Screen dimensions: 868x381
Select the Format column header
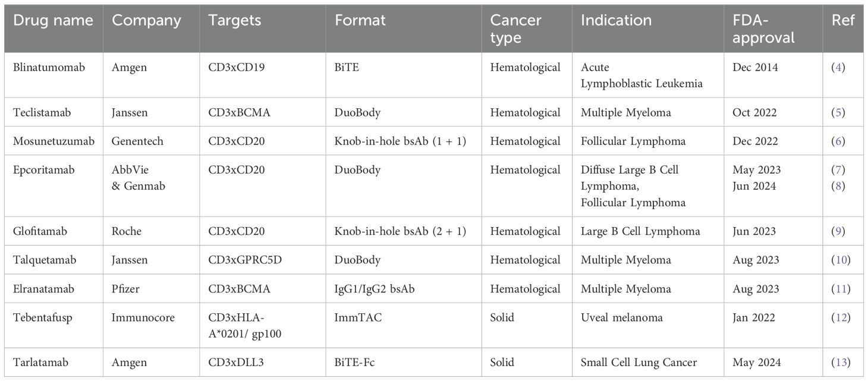pos(360,20)
